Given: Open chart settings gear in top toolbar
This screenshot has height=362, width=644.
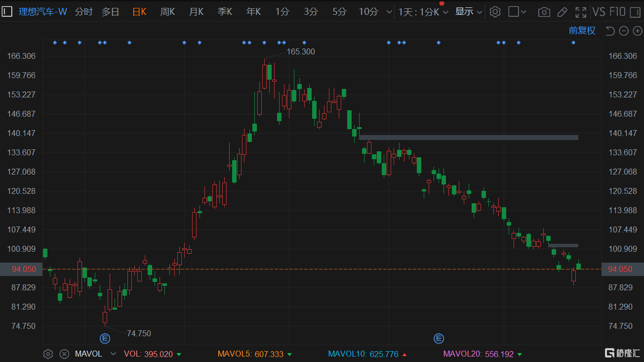Looking at the screenshot, I should (495, 12).
